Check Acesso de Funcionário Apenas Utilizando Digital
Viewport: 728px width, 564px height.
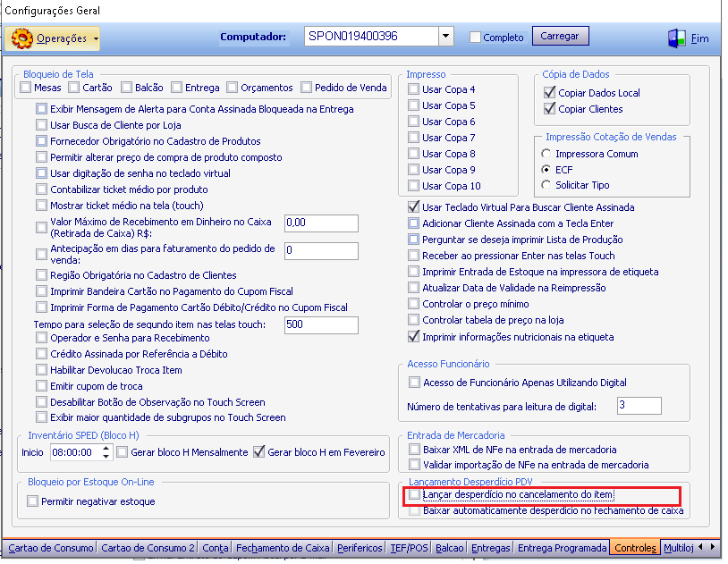414,383
